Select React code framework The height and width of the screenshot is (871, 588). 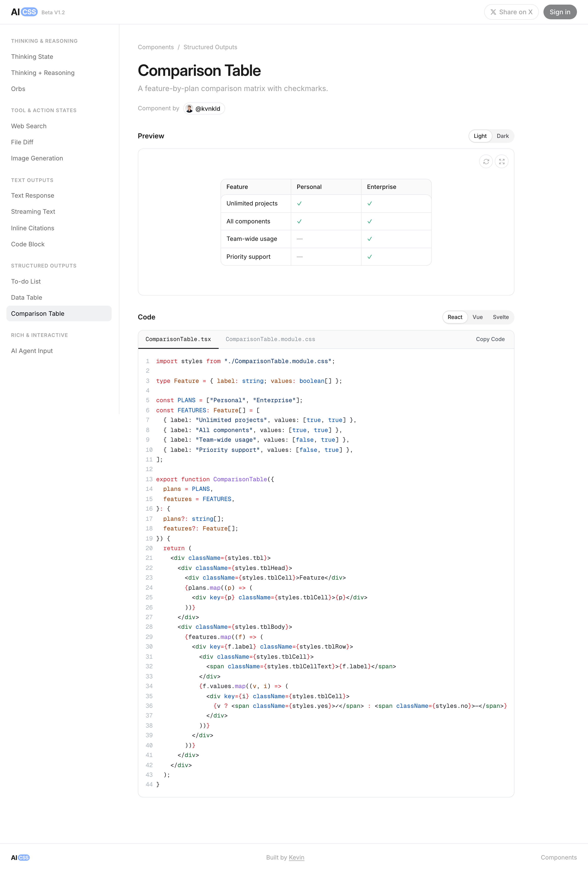tap(455, 317)
